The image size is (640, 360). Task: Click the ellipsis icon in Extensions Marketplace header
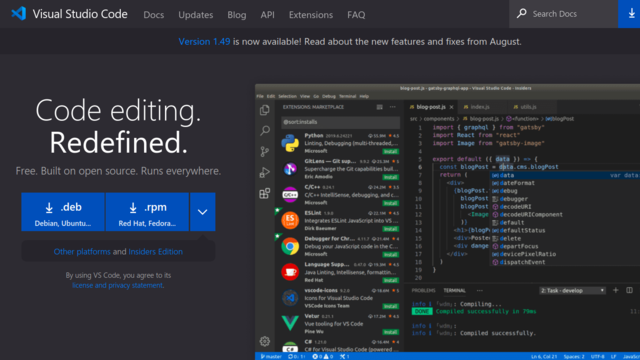tap(393, 107)
